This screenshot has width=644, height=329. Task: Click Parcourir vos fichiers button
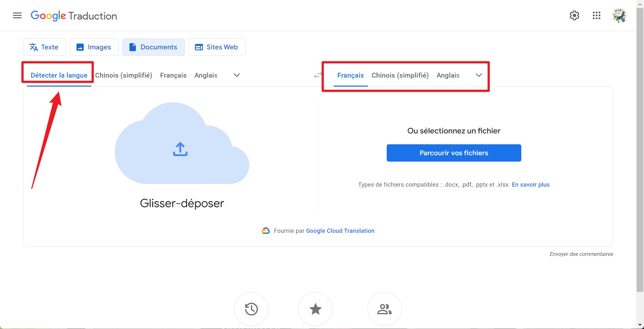click(x=453, y=153)
